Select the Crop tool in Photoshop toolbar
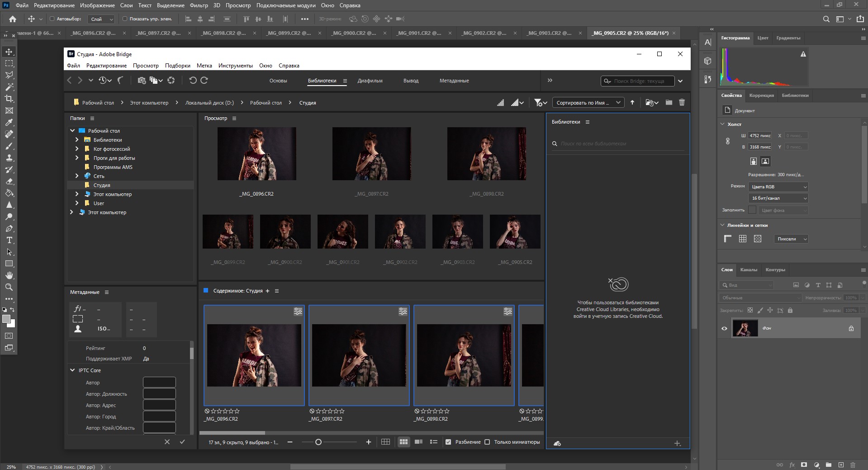The height and width of the screenshot is (470, 868). 9,99
